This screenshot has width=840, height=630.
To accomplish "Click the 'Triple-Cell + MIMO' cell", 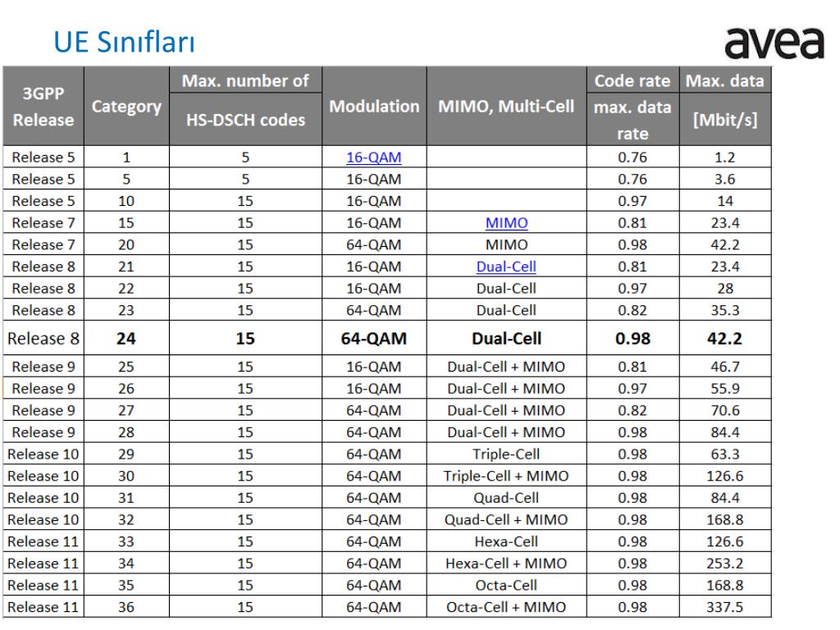I will click(x=506, y=477).
